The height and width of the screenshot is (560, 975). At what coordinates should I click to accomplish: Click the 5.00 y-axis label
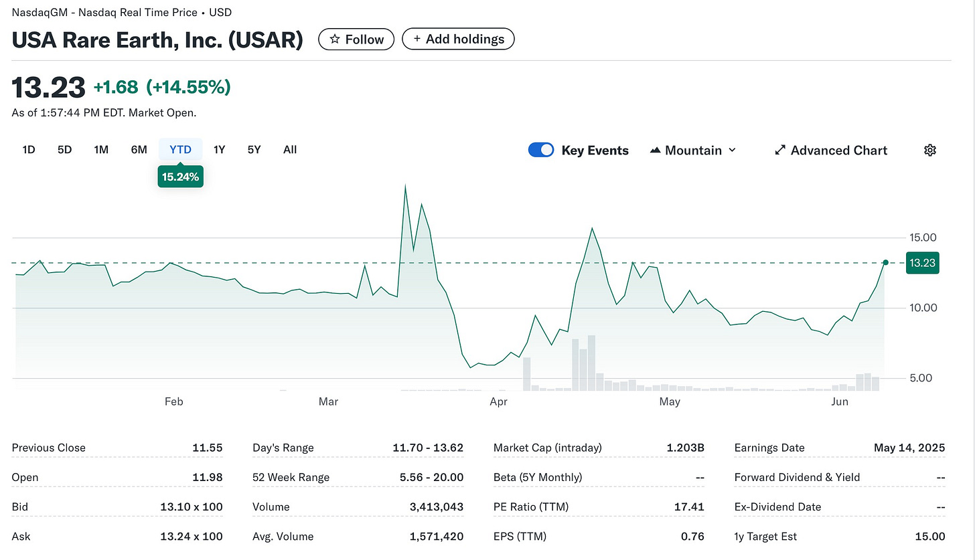[x=921, y=378]
